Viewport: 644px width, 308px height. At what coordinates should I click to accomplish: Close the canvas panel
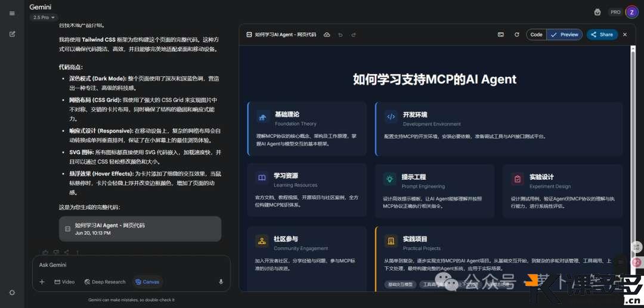(625, 35)
